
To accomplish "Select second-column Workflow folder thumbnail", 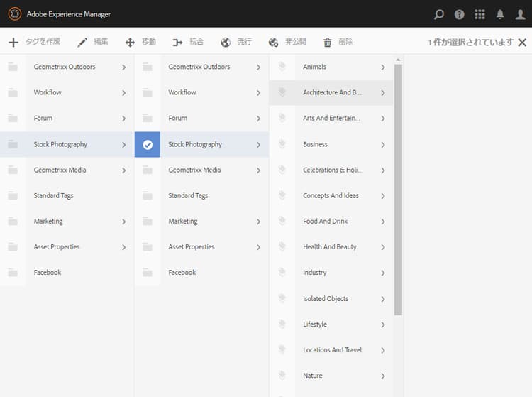I will click(148, 92).
